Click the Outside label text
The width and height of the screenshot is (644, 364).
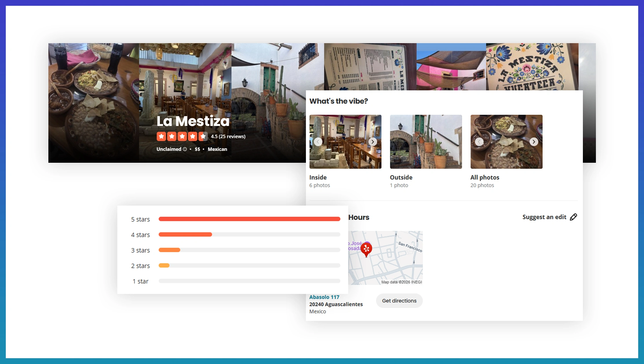click(x=401, y=177)
